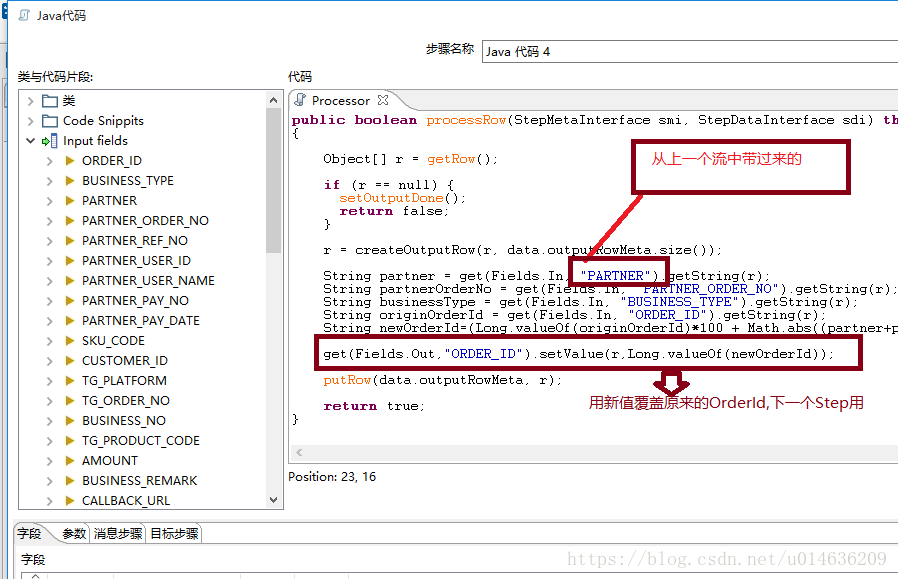
Task: Close the Processor code tab
Action: [x=383, y=100]
